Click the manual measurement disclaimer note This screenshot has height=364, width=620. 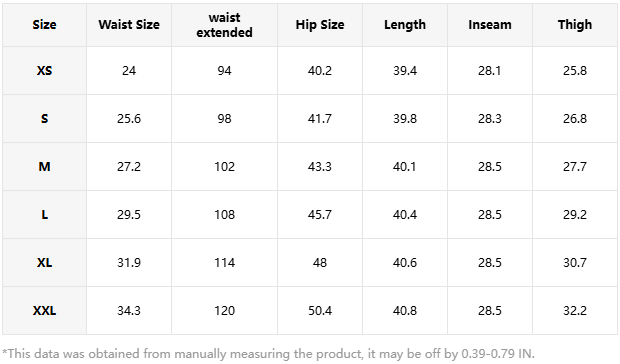[x=268, y=353]
